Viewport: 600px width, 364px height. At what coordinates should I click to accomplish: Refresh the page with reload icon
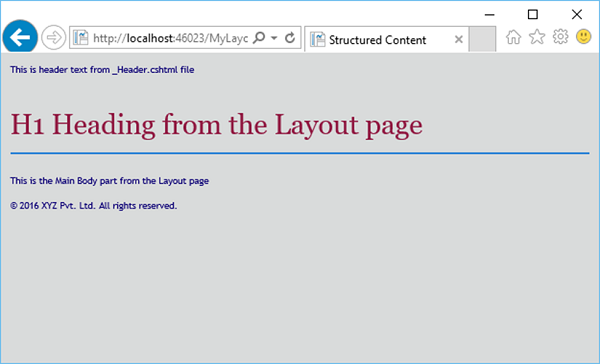[290, 38]
